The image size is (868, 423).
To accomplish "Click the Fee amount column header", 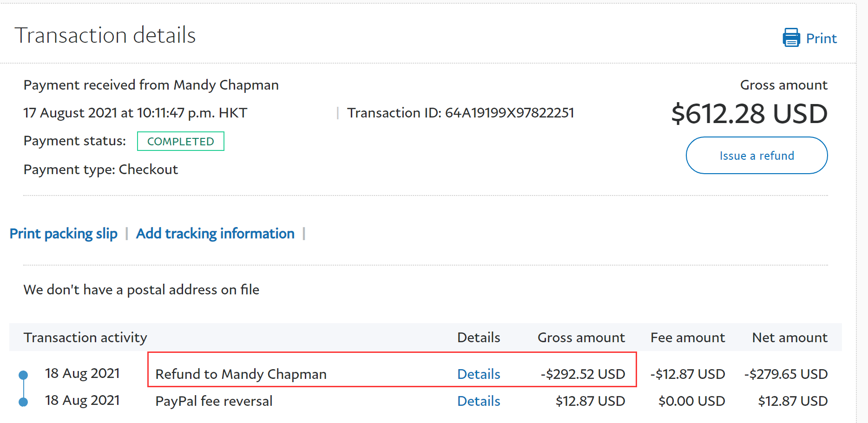I will point(687,338).
